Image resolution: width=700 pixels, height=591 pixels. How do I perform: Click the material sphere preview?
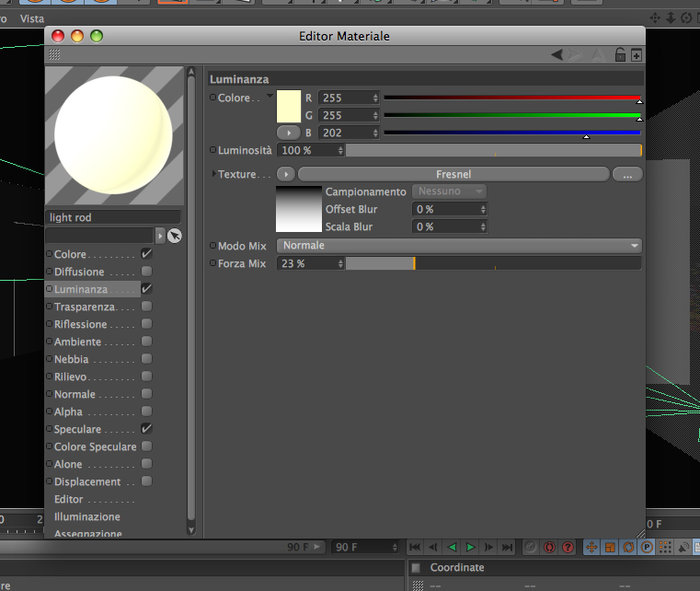click(114, 135)
